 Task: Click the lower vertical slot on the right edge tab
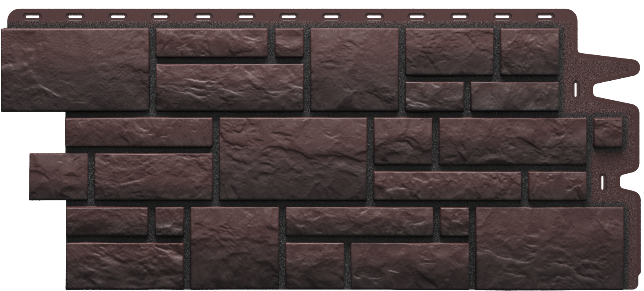[603, 181]
